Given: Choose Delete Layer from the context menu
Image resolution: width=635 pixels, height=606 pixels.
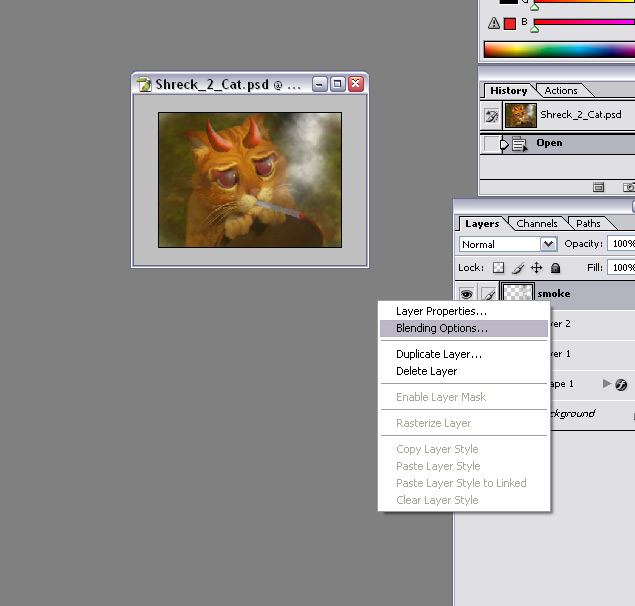Looking at the screenshot, I should tap(464, 371).
